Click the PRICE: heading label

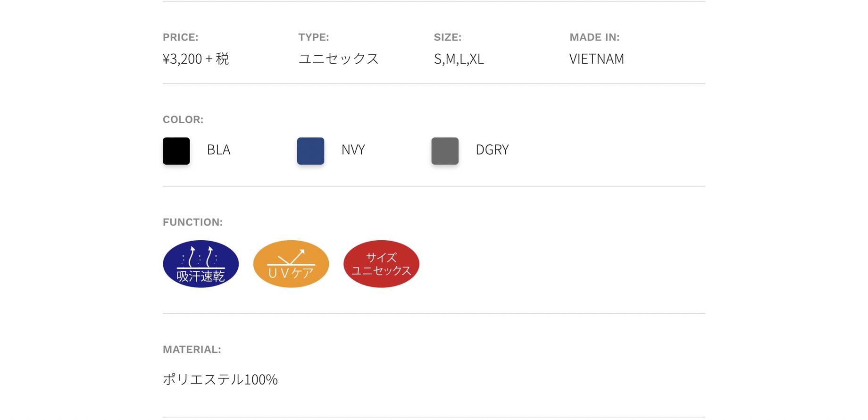point(181,37)
